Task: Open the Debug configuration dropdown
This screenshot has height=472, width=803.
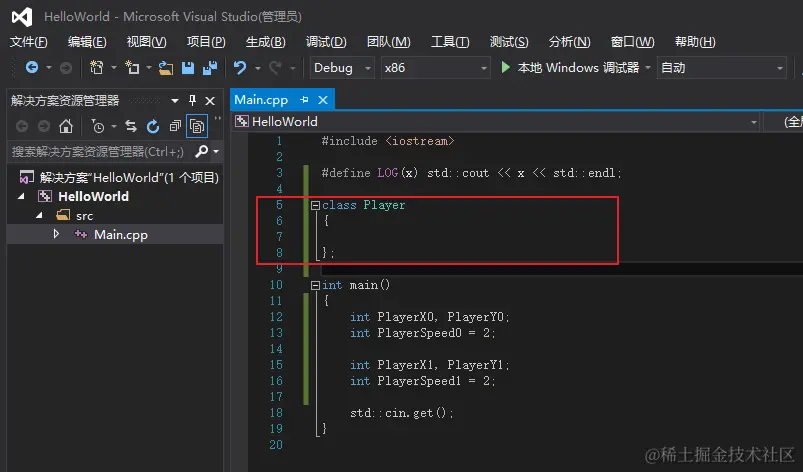Action: (x=341, y=68)
